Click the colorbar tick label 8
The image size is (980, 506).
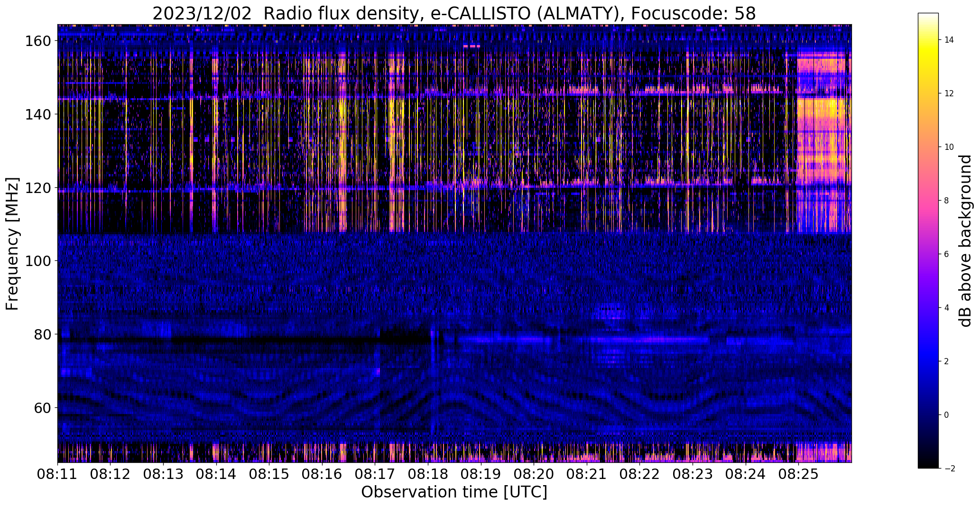[947, 201]
